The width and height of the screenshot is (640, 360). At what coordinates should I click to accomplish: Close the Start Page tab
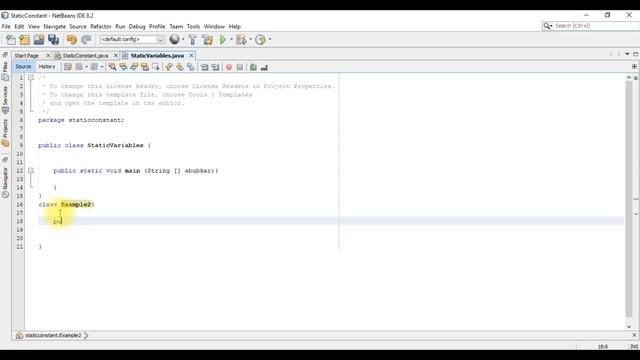(x=48, y=56)
